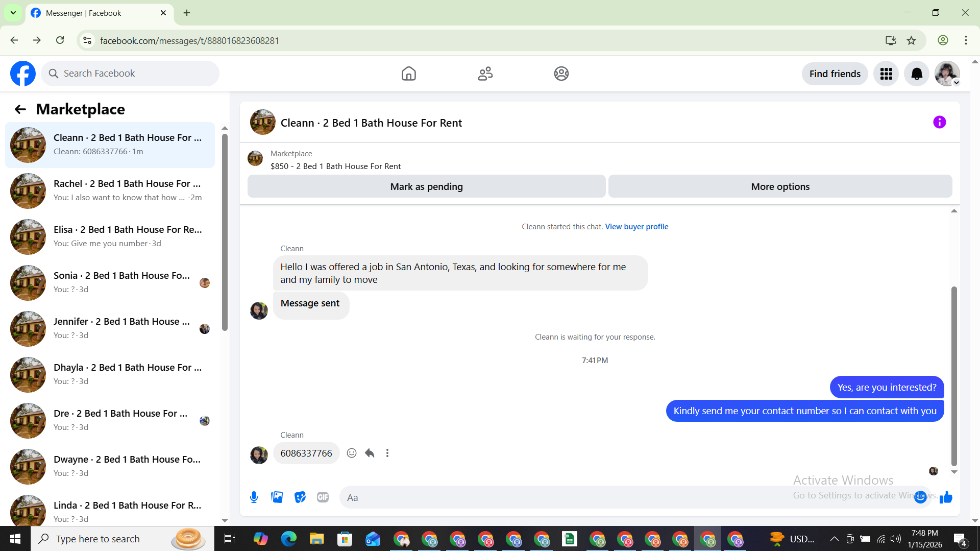The width and height of the screenshot is (980, 551).
Task: Open the tab search dropdown chevron
Action: click(13, 13)
